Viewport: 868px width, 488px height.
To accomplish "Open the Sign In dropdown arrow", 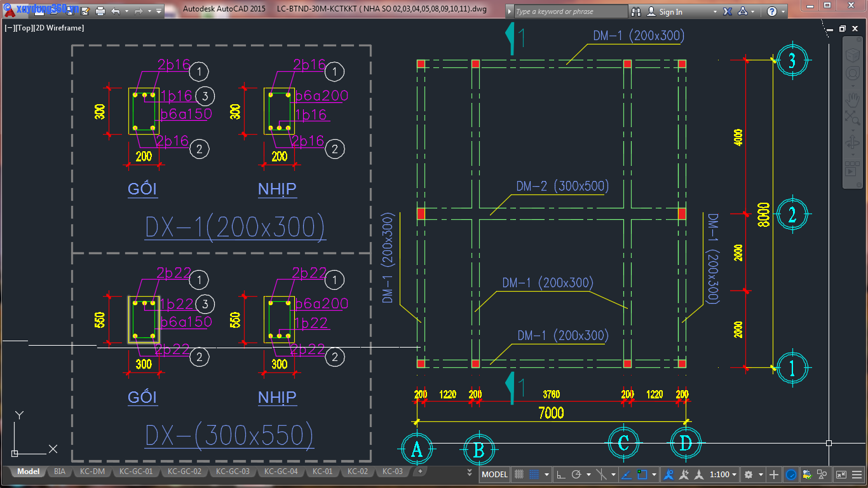I will click(x=715, y=11).
